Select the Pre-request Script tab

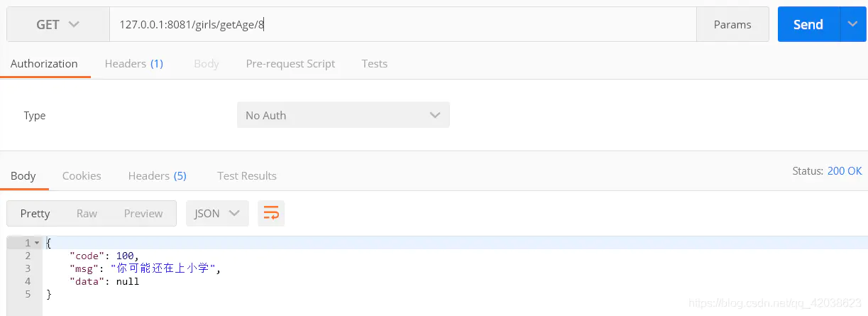[290, 63]
